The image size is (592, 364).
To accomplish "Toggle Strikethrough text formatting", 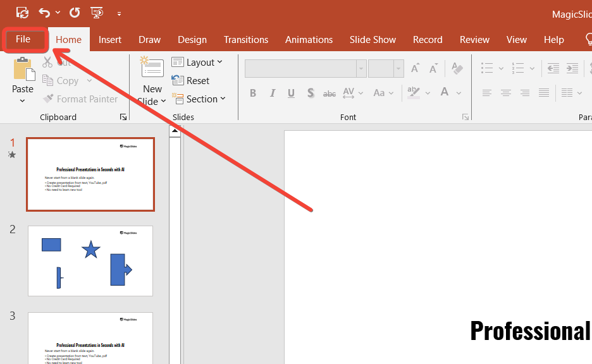I will (x=330, y=93).
